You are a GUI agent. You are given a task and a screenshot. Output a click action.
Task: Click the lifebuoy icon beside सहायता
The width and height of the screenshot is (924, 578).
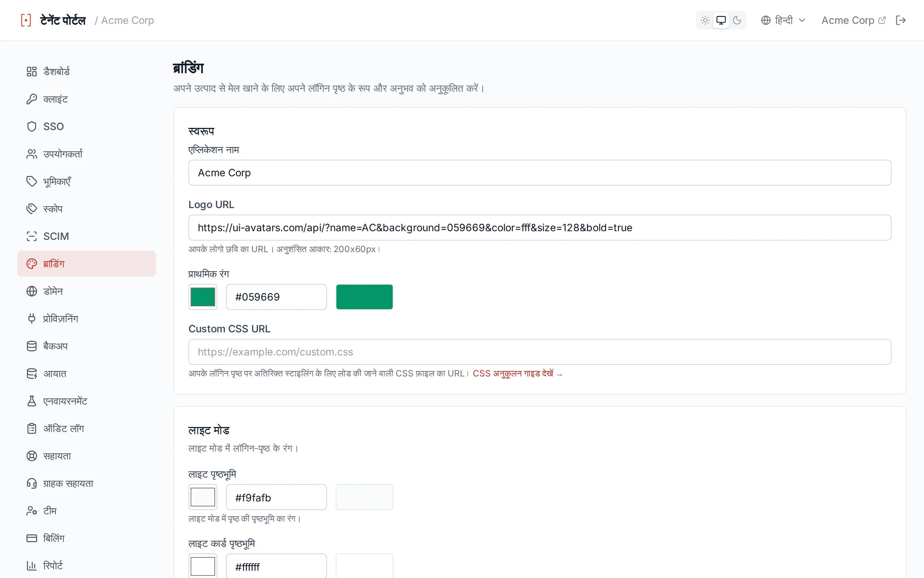click(32, 456)
